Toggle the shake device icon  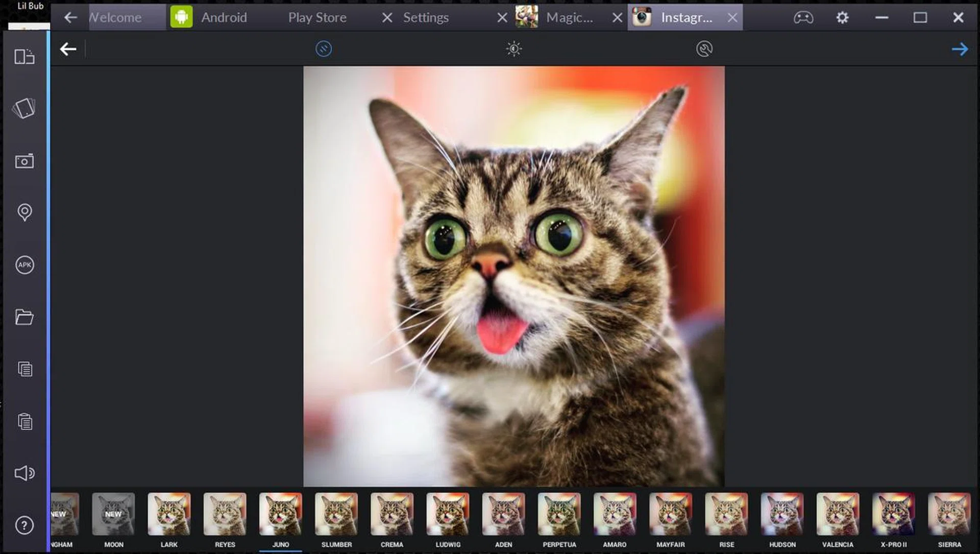pos(24,108)
